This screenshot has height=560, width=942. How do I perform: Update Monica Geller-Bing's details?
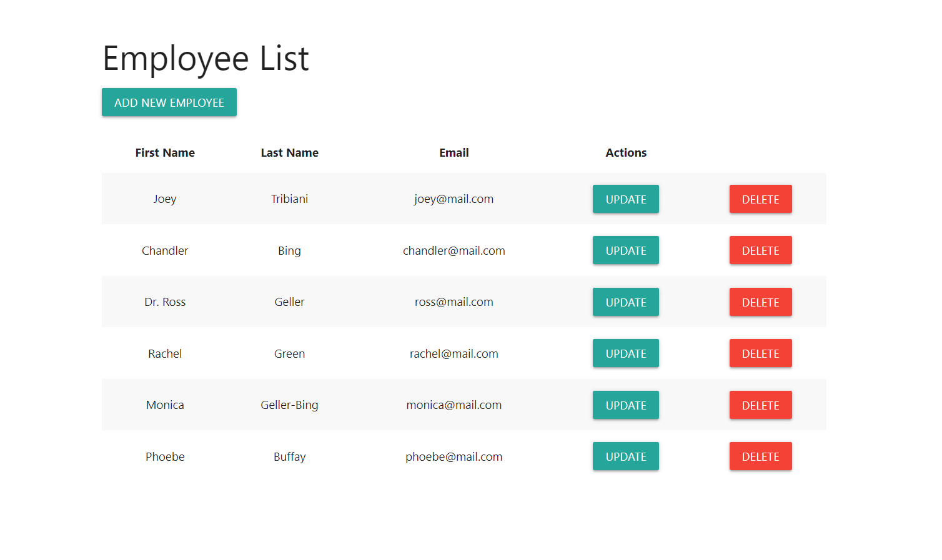coord(625,405)
